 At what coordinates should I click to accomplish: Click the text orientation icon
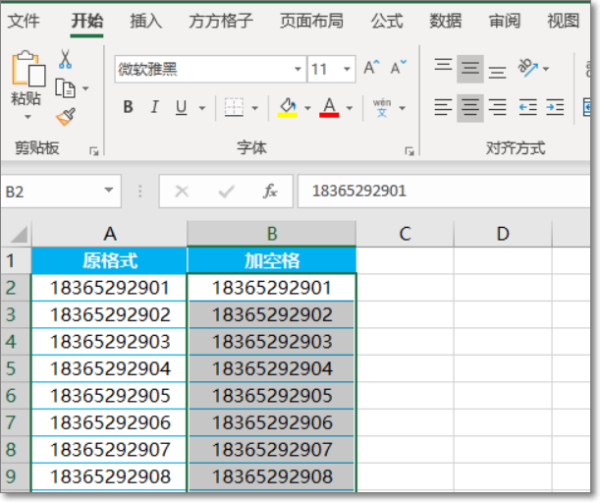528,68
